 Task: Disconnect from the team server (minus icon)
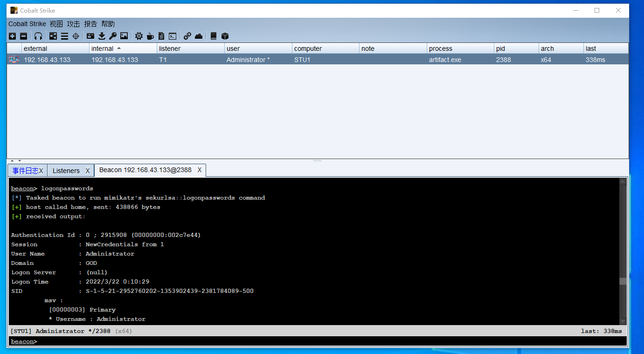coord(23,36)
